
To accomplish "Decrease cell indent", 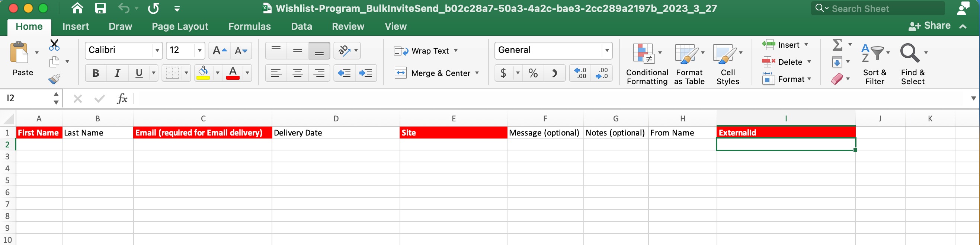I will point(345,73).
